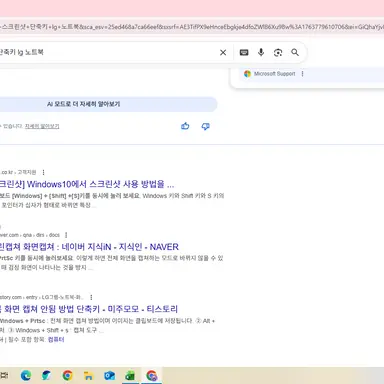Open the Windows10에서 스크린샷 사용 방법 result
Viewport: 384px width, 384px height.
[87, 184]
